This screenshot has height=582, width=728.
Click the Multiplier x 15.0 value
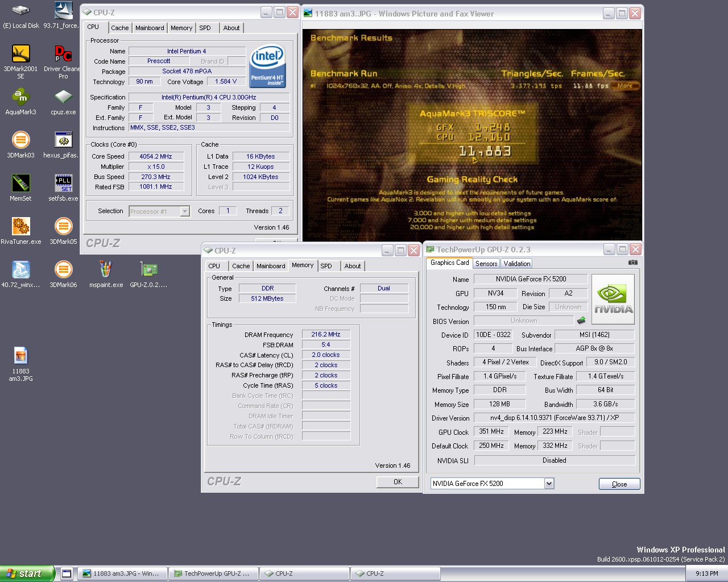pyautogui.click(x=156, y=167)
